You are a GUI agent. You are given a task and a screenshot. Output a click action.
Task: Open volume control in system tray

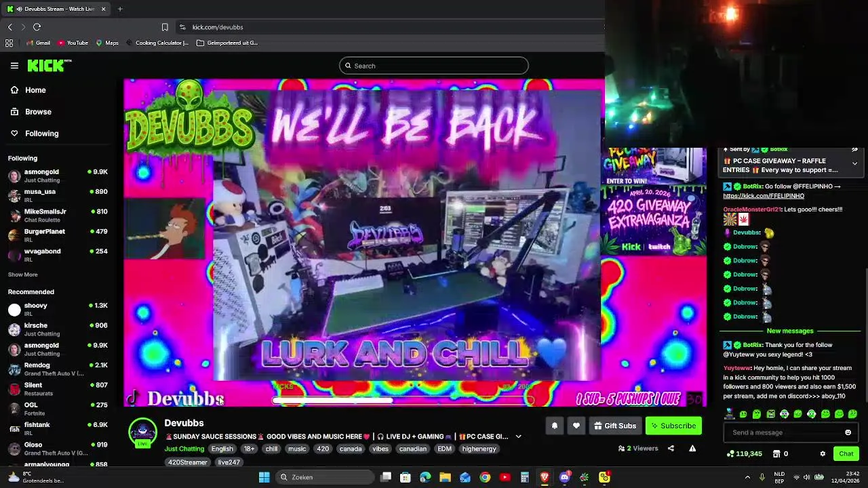[806, 477]
